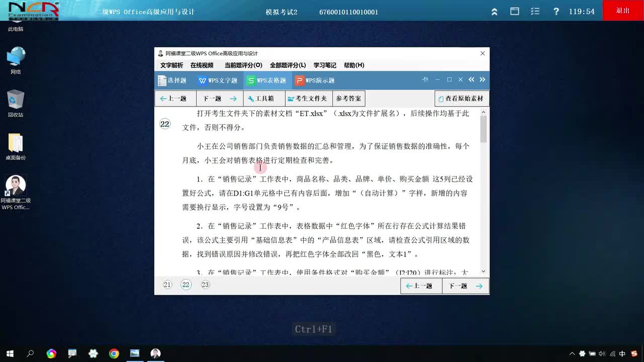Viewport: 644px width, 362px height.
Task: Click the red 退出 exit button
Action: pos(623,11)
